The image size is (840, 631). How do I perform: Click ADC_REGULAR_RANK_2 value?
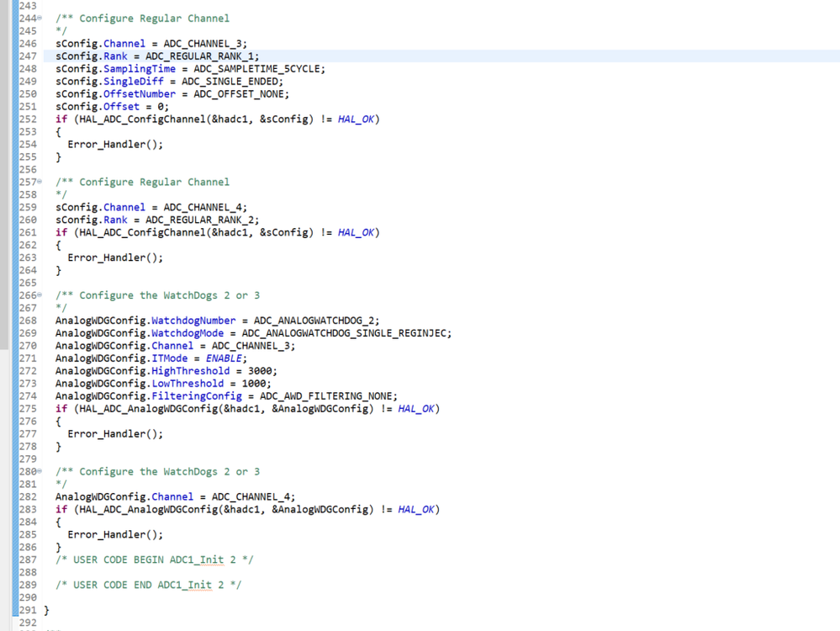click(x=199, y=220)
